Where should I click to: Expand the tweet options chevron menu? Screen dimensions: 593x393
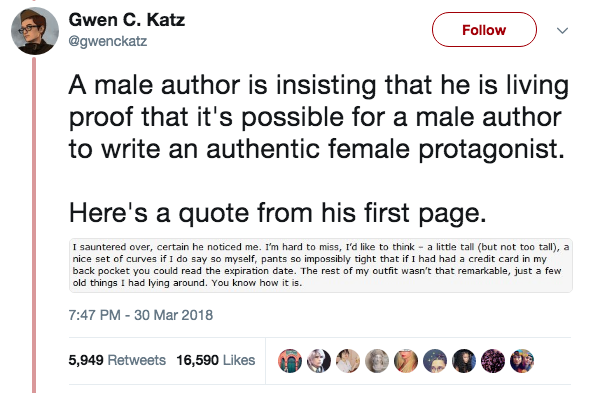[x=562, y=30]
